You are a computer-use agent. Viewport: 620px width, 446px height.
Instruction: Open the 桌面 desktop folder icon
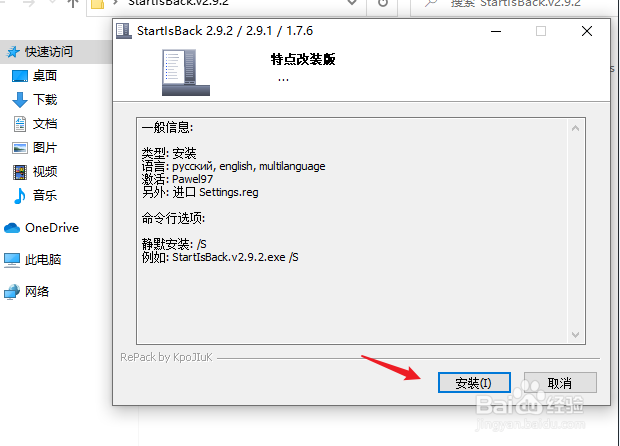coord(20,76)
